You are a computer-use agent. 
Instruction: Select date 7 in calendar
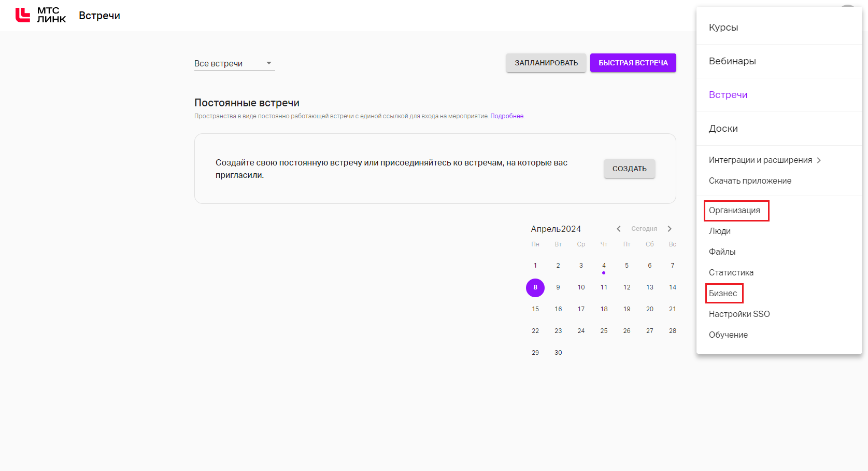[673, 266]
